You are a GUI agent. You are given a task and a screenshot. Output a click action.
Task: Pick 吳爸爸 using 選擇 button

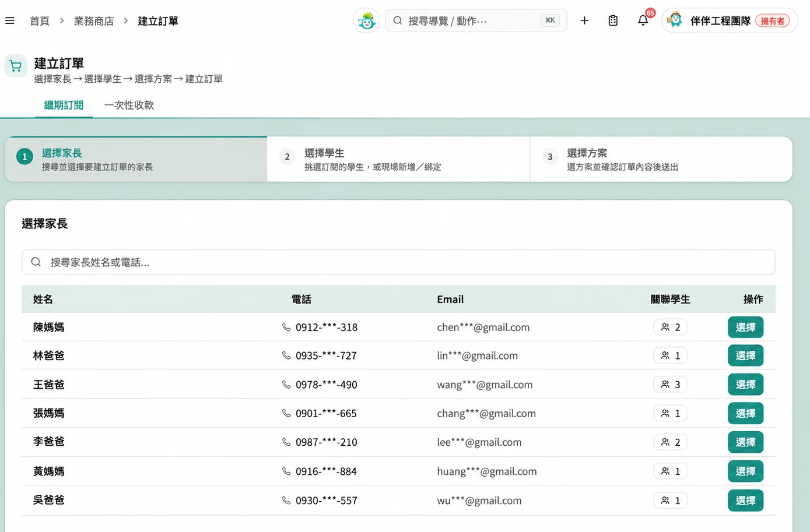[x=745, y=501]
